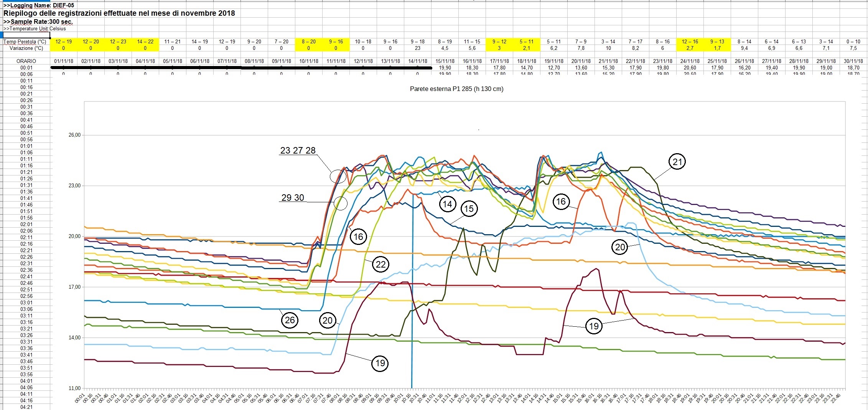Click the Temperature Unit Celsius cell
This screenshot has height=410, width=868.
coord(35,29)
